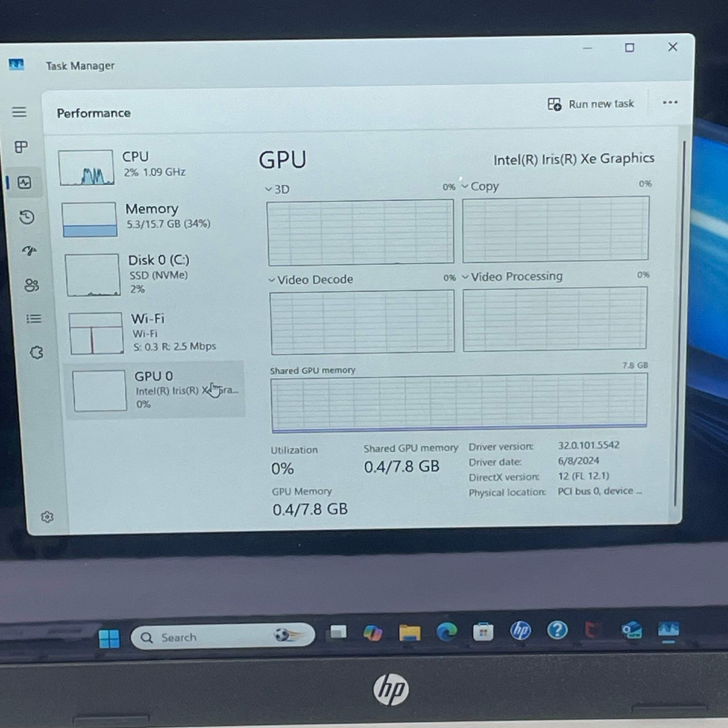Click the Task Manager taskbar icon
Image resolution: width=728 pixels, height=728 pixels.
click(x=668, y=630)
